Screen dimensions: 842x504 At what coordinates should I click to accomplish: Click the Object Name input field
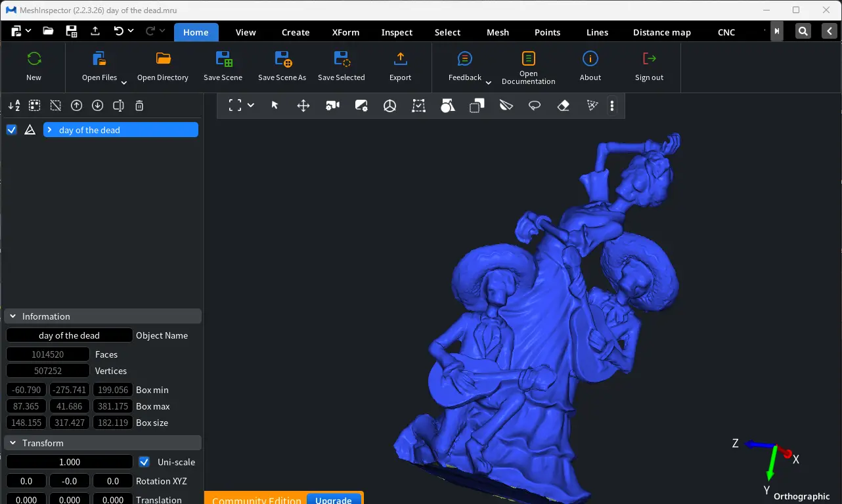[x=70, y=335]
